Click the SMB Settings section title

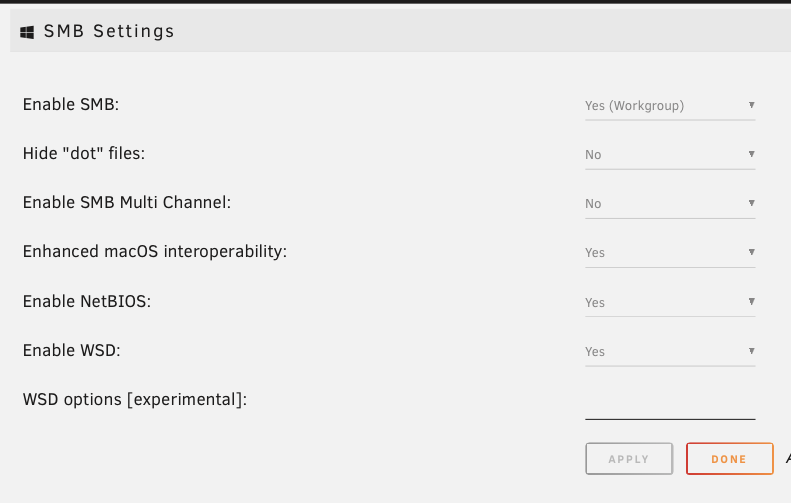pyautogui.click(x=109, y=31)
